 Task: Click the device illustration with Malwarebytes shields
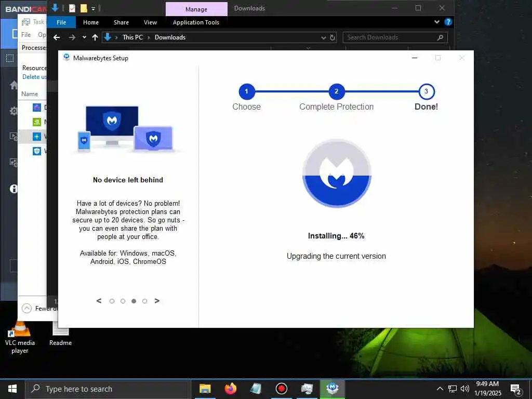click(127, 129)
